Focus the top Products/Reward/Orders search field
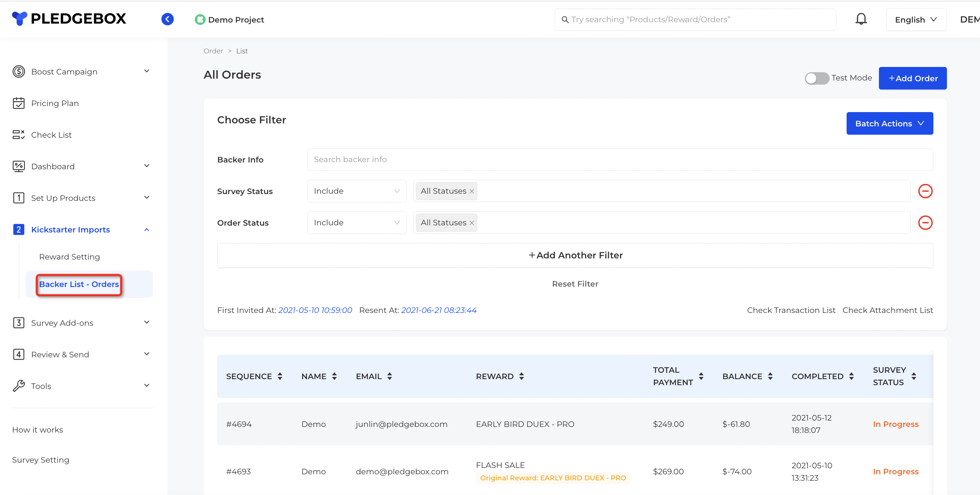This screenshot has width=980, height=495. 695,20
